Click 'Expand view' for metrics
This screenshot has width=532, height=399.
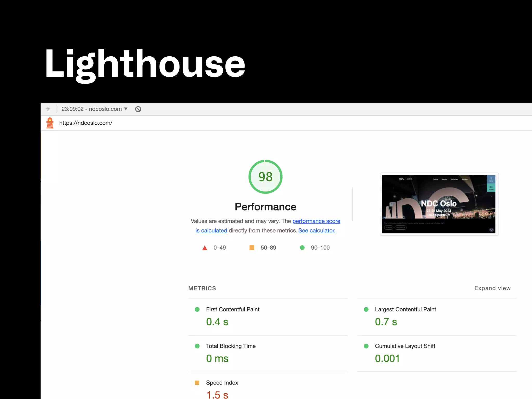(492, 288)
